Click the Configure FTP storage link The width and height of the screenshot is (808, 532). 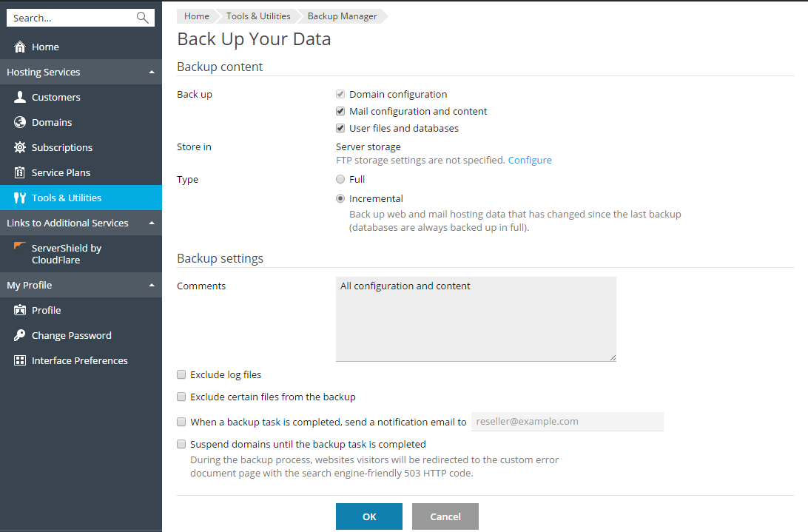530,161
